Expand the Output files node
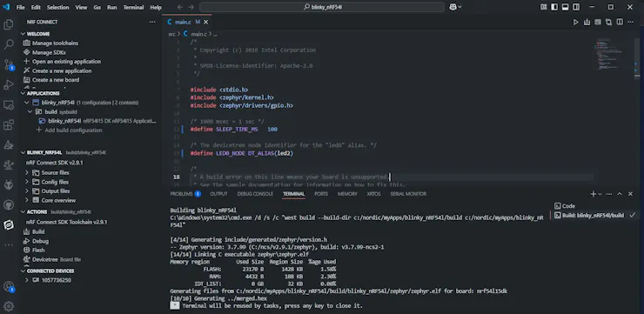The height and width of the screenshot is (314, 644). pos(27,190)
